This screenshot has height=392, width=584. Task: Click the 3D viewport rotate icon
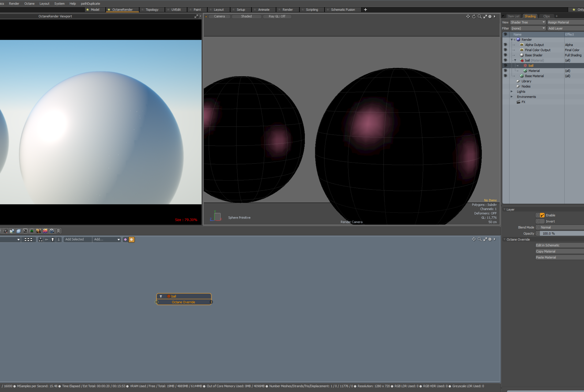pos(474,17)
